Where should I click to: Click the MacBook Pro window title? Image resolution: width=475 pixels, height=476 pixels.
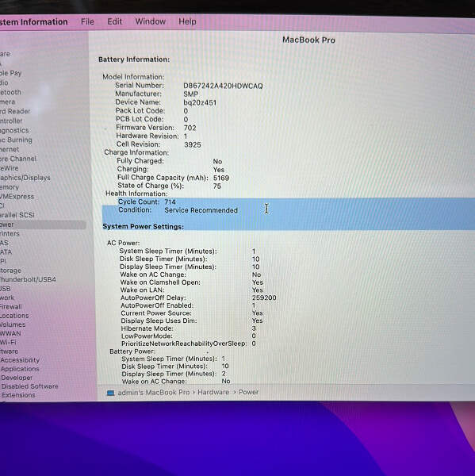[x=309, y=40]
